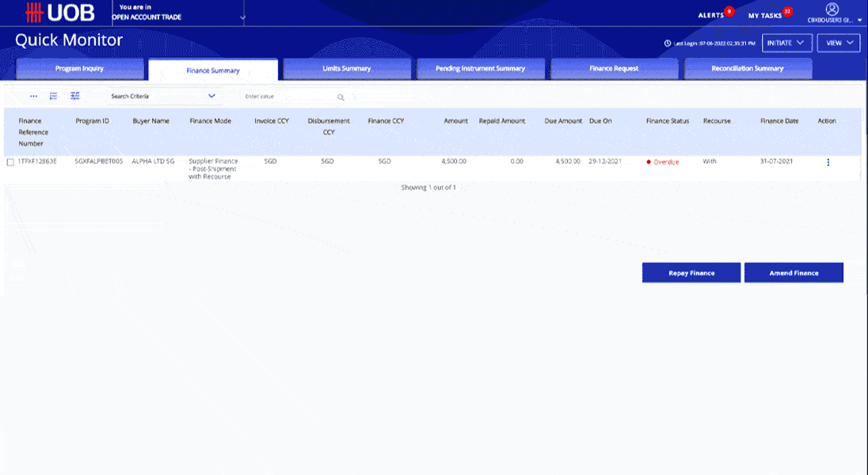The image size is (868, 475).
Task: Click the three-dot more options icon in toolbar
Action: pyautogui.click(x=33, y=96)
